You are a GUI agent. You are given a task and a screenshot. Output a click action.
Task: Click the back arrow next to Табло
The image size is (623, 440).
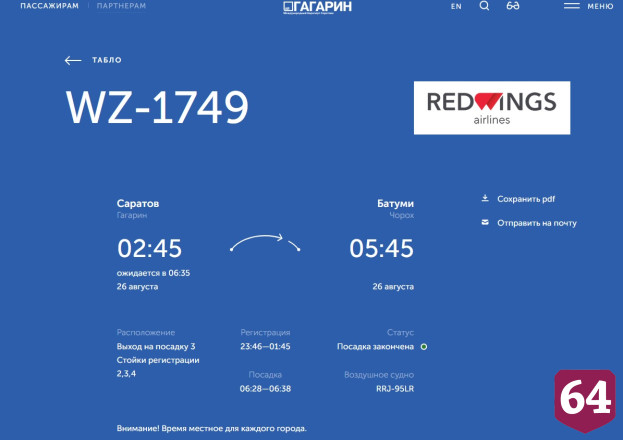coord(73,60)
